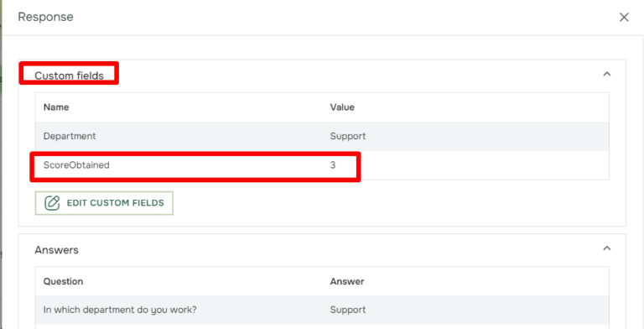The height and width of the screenshot is (329, 644).
Task: Click the Name column header
Action: (x=56, y=107)
